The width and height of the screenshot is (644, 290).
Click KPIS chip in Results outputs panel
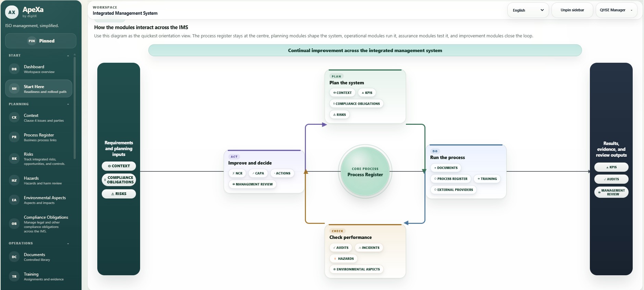pos(611,167)
